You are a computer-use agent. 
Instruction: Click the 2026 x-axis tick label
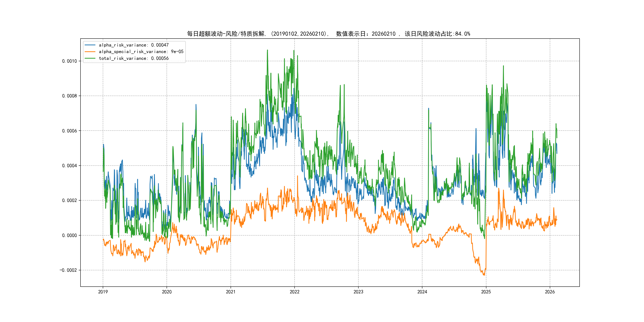point(550,292)
